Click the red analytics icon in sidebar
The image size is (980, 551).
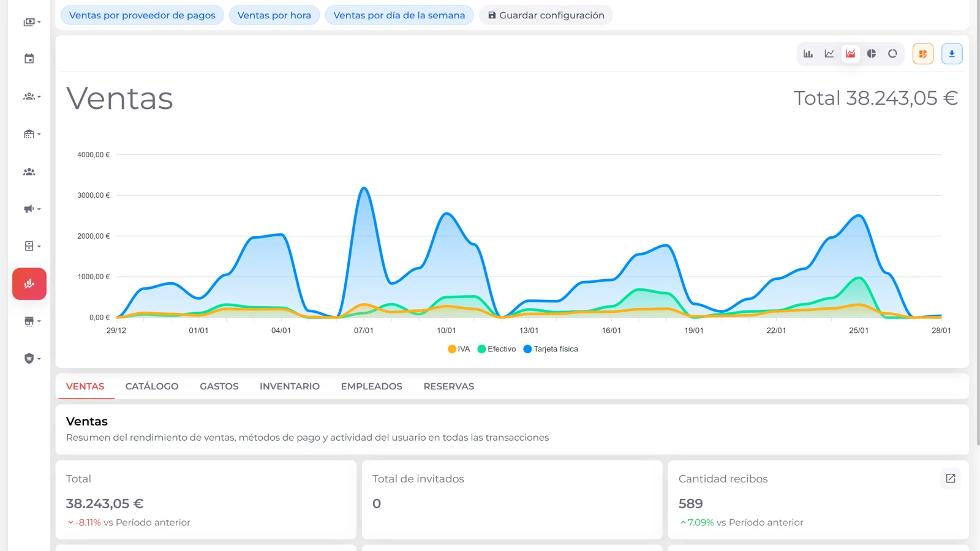29,283
